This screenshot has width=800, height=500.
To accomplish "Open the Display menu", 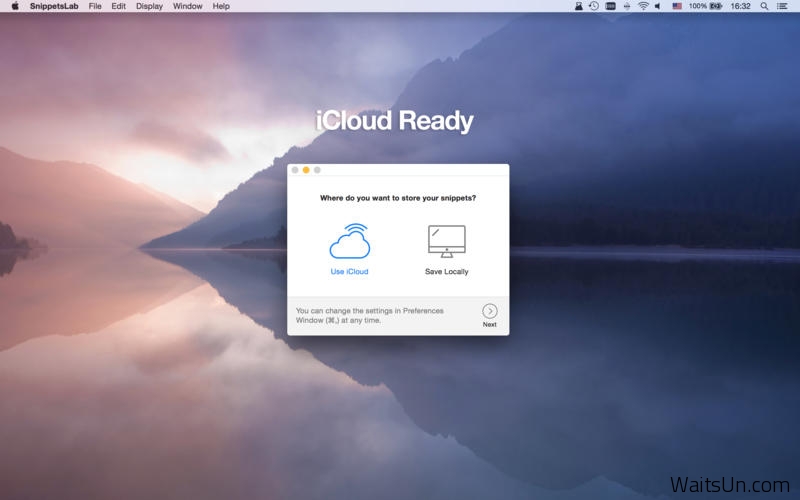I will point(149,6).
